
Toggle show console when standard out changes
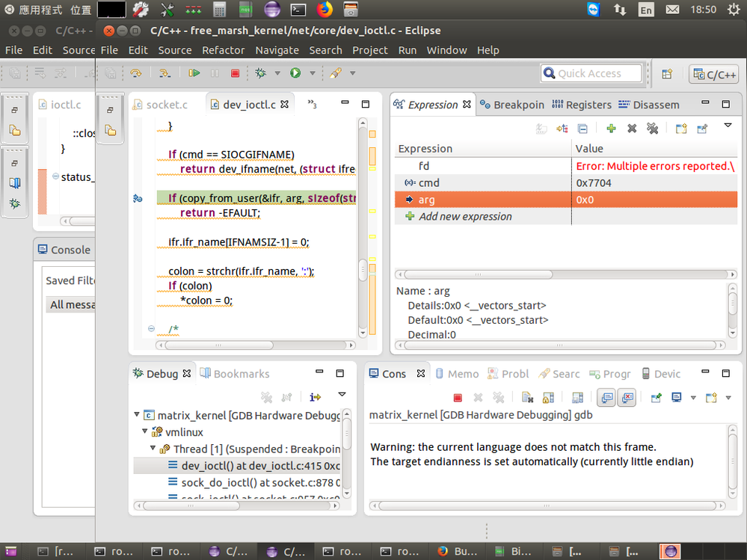point(606,398)
